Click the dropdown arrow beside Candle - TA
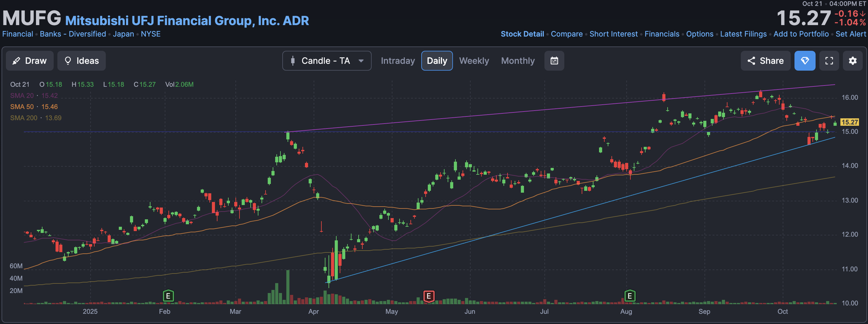The width and height of the screenshot is (868, 324). [361, 61]
